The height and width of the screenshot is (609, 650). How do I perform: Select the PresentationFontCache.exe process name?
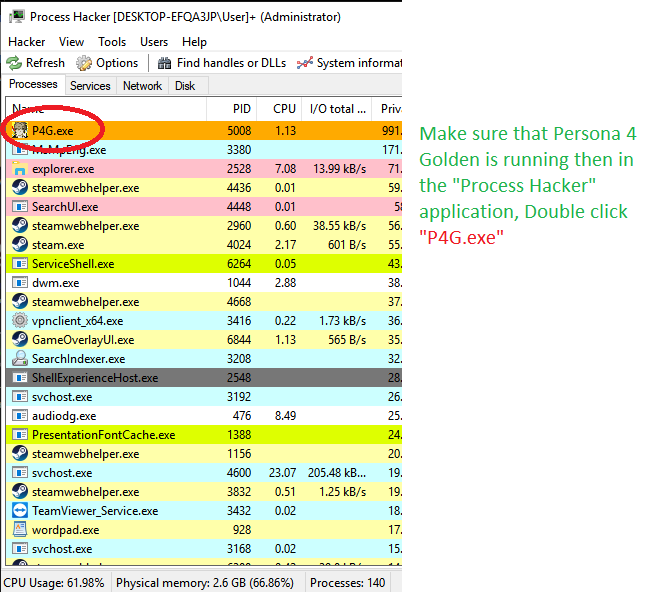104,434
